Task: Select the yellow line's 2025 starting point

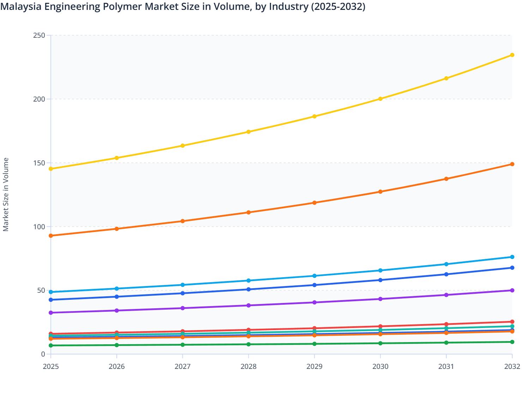Action: pos(51,169)
